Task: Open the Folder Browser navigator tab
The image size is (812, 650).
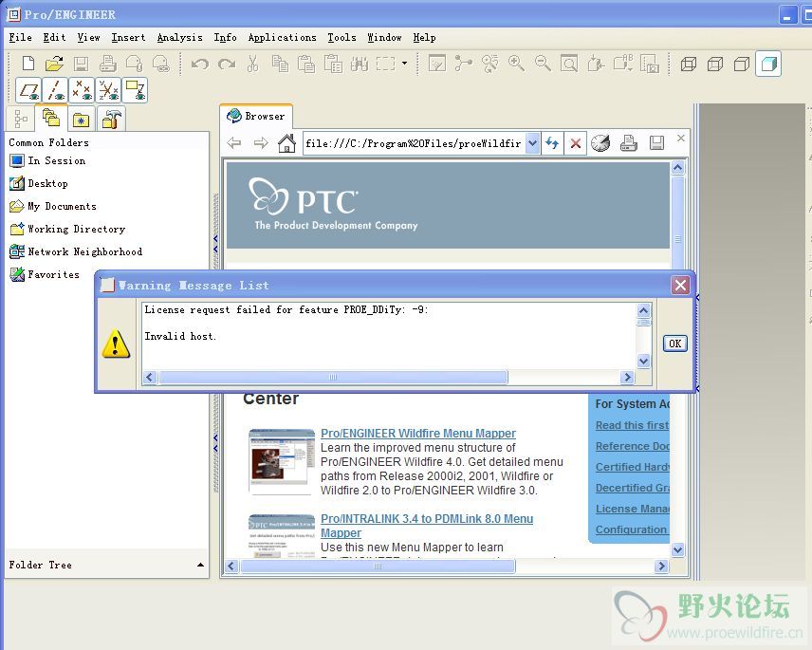Action: pos(51,118)
